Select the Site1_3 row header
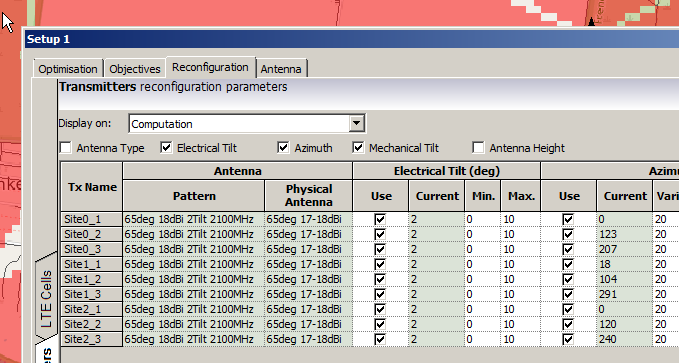The image size is (679, 363). tap(91, 294)
